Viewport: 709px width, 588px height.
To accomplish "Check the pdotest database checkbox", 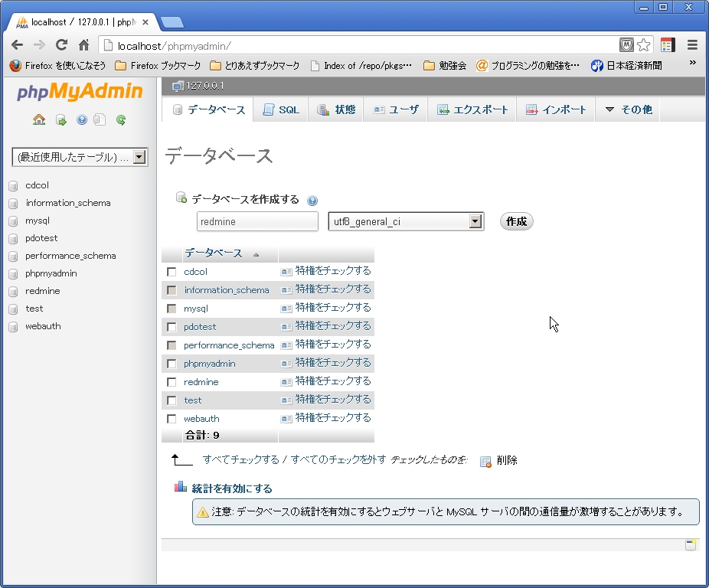I will pos(172,327).
